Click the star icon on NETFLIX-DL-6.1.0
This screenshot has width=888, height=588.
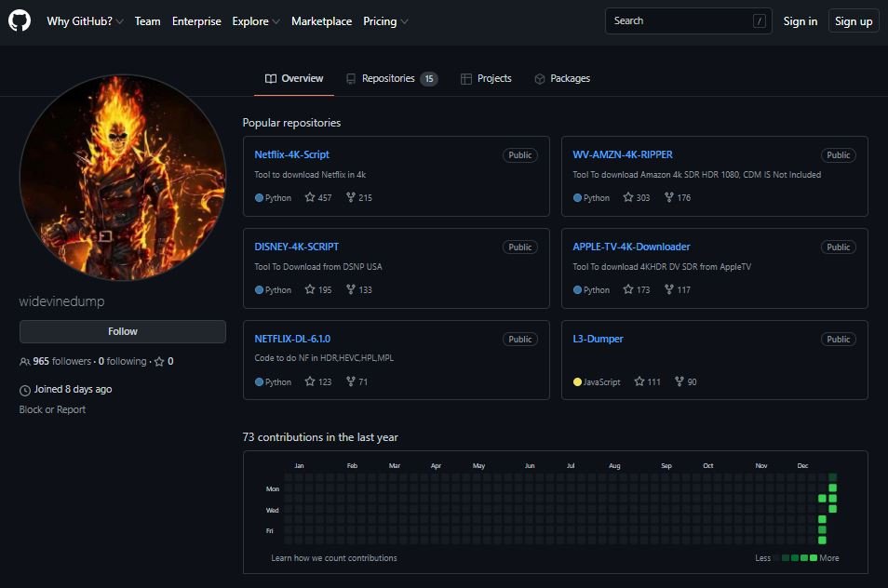310,381
